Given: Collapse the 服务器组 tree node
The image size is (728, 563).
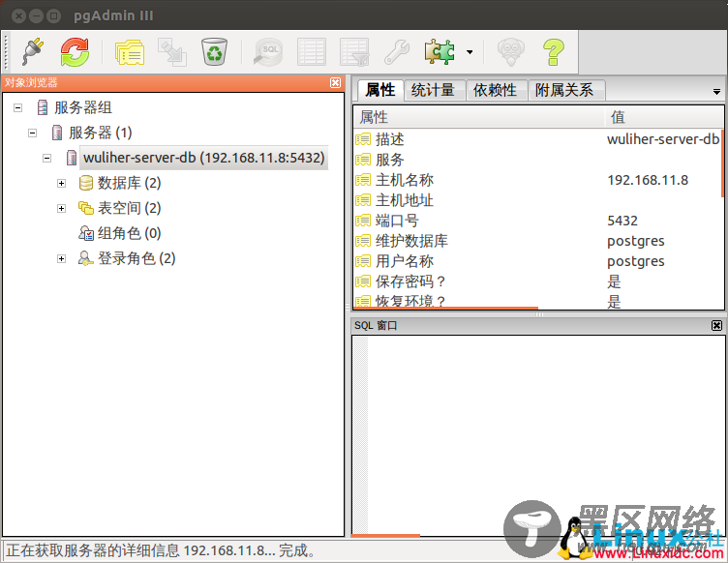Looking at the screenshot, I should click(x=18, y=108).
